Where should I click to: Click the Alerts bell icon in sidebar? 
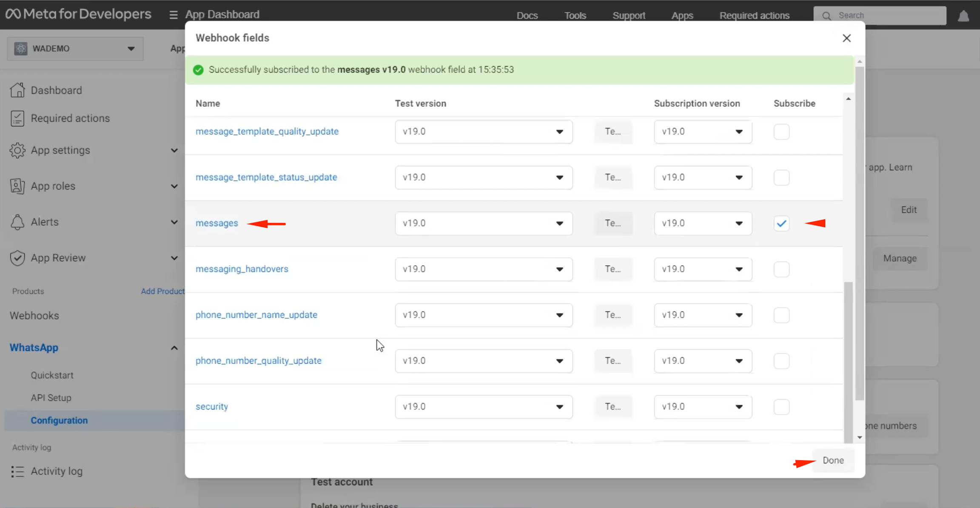coord(17,222)
